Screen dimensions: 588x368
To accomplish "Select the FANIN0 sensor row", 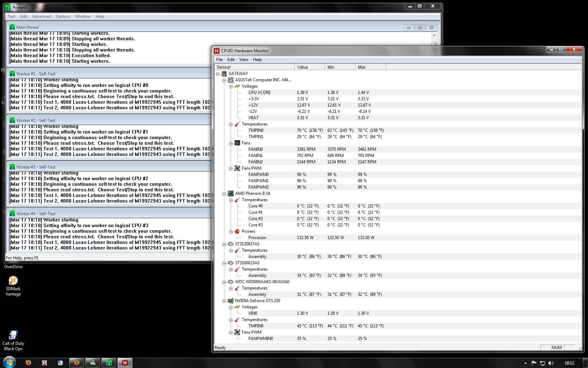I will (398, 149).
